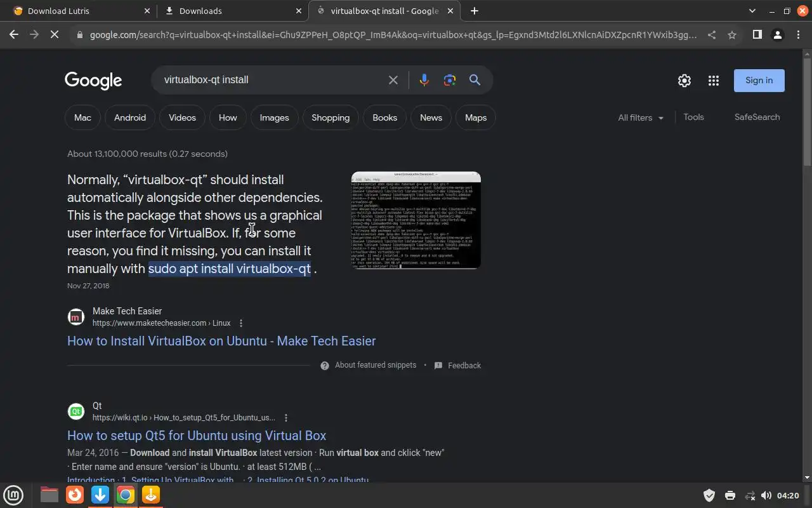Click the search query input field
Viewport: 812px width, 508px height.
click(x=270, y=80)
